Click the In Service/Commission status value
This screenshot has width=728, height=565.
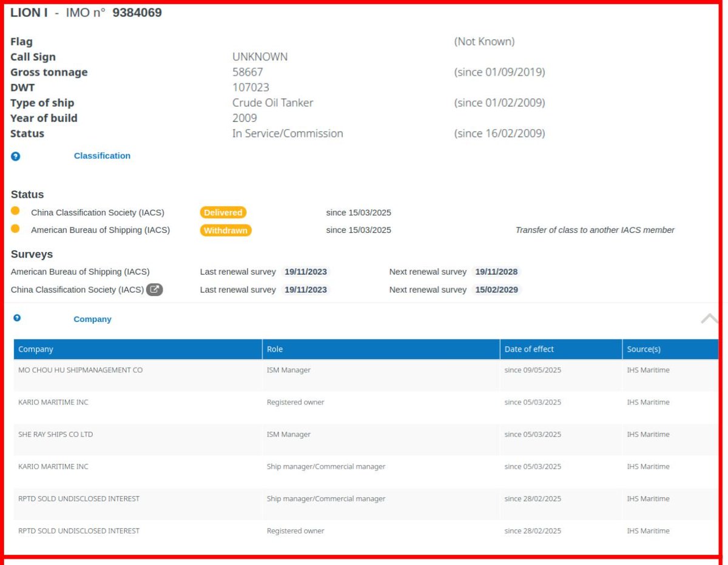(x=288, y=133)
